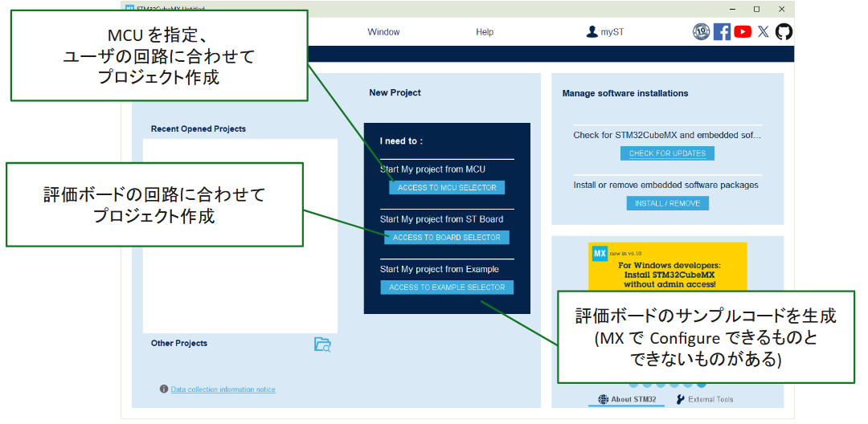
Task: Click the myST user account icon
Action: point(592,32)
